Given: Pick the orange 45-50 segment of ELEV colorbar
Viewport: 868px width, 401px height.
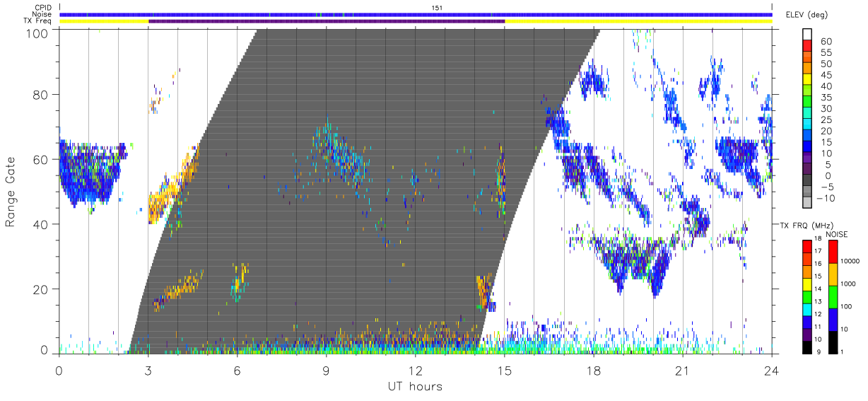Looking at the screenshot, I should (x=808, y=69).
